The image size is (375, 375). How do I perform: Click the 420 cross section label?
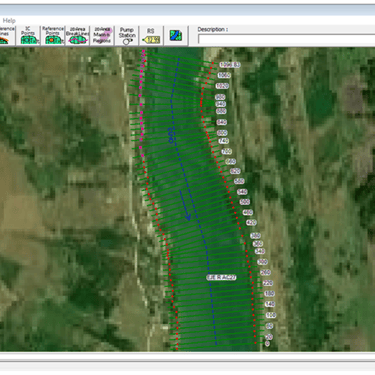[251, 222]
